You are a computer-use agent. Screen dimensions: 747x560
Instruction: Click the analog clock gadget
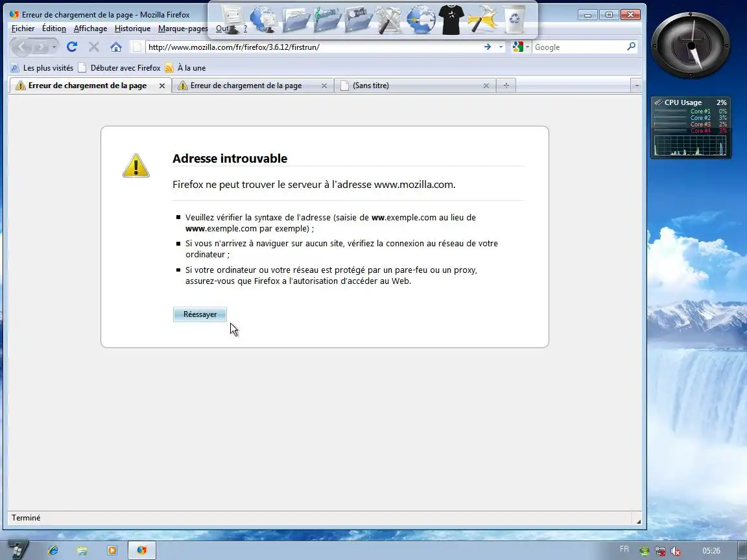691,46
